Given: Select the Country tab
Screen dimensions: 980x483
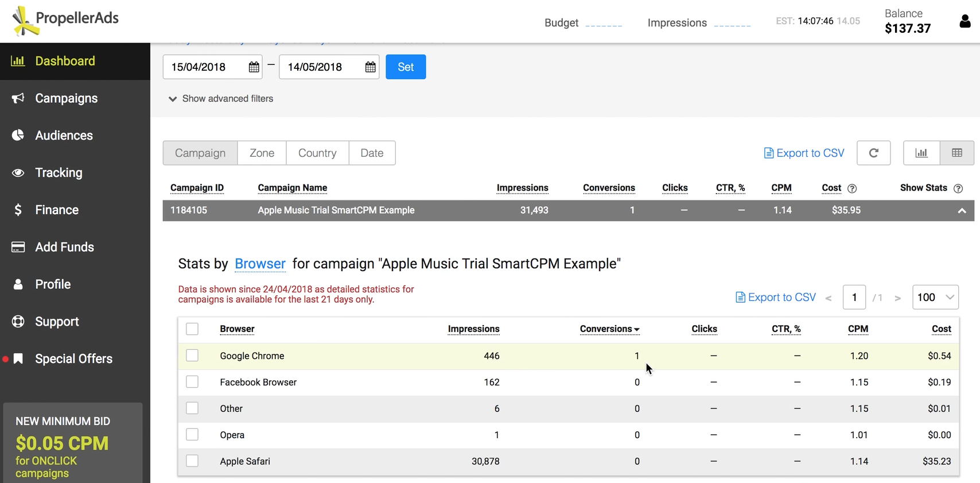Looking at the screenshot, I should tap(317, 153).
